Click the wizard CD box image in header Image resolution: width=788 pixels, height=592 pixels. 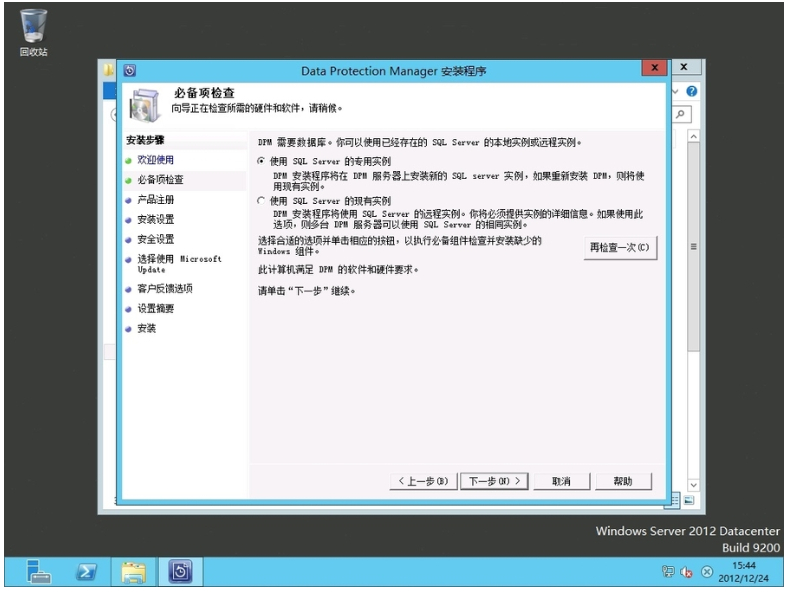tap(145, 105)
